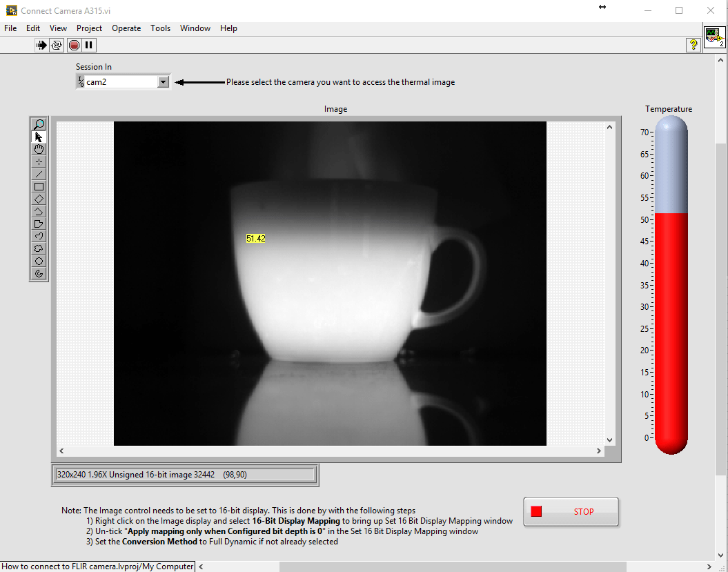Open the Tools menu
The height and width of the screenshot is (572, 728).
[x=160, y=28]
